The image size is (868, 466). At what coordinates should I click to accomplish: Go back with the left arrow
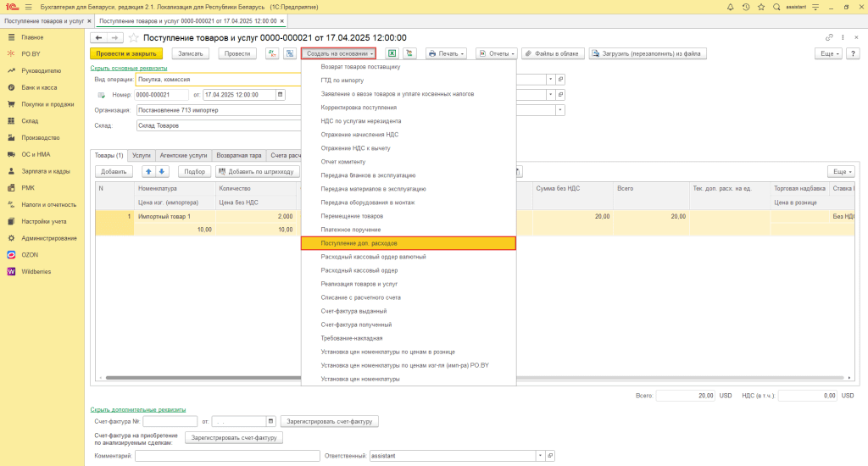(98, 37)
